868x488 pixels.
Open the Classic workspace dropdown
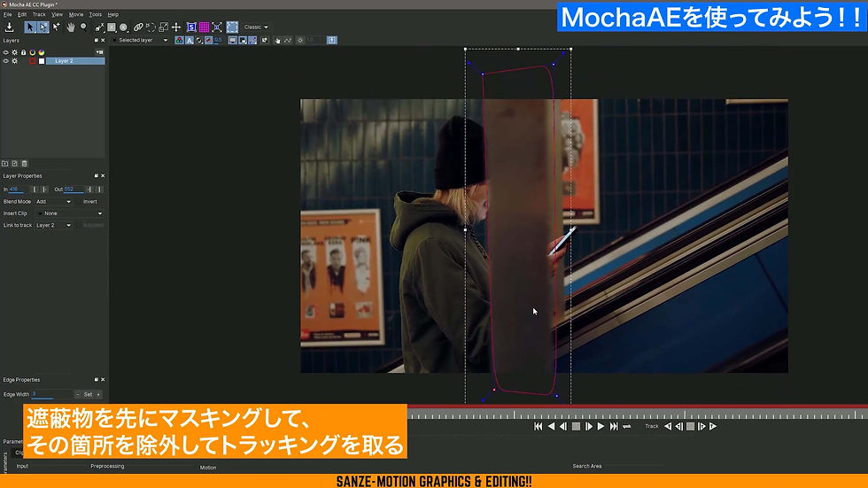tap(256, 27)
